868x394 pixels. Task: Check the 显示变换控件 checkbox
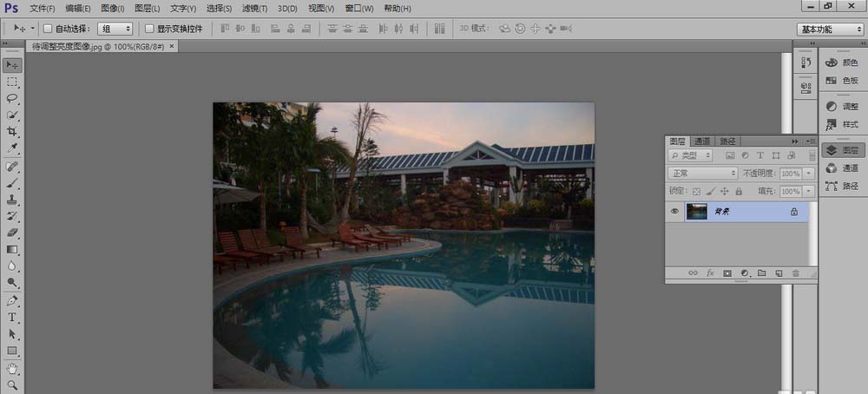point(149,29)
